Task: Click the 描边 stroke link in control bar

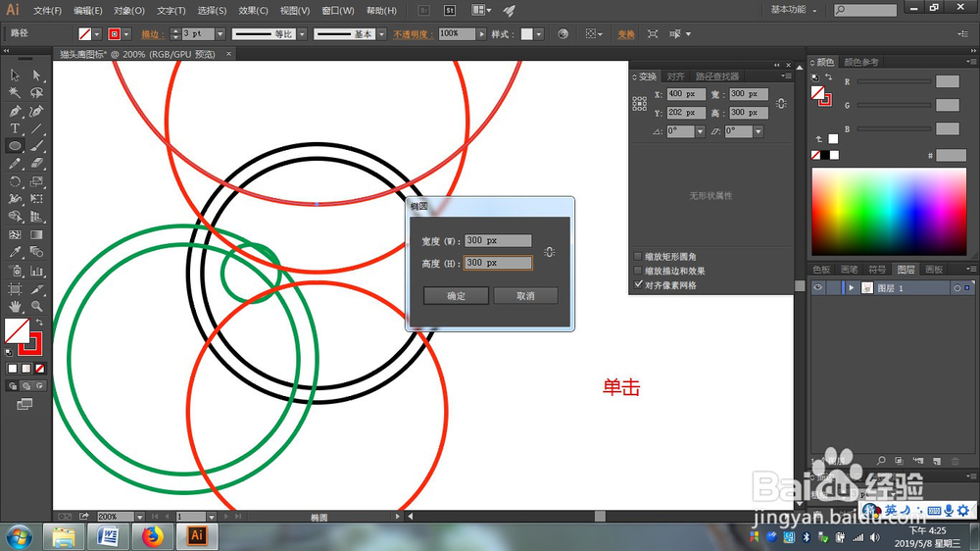Action: pos(153,34)
